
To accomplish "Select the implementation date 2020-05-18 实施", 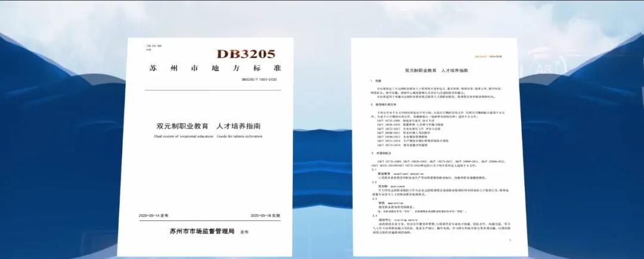I will click(265, 215).
